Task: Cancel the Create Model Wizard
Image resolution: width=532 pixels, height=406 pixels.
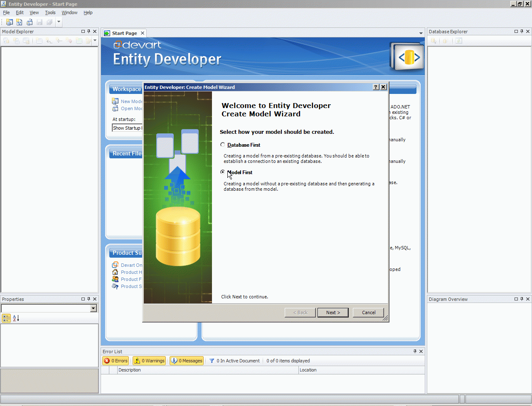Action: coord(368,312)
